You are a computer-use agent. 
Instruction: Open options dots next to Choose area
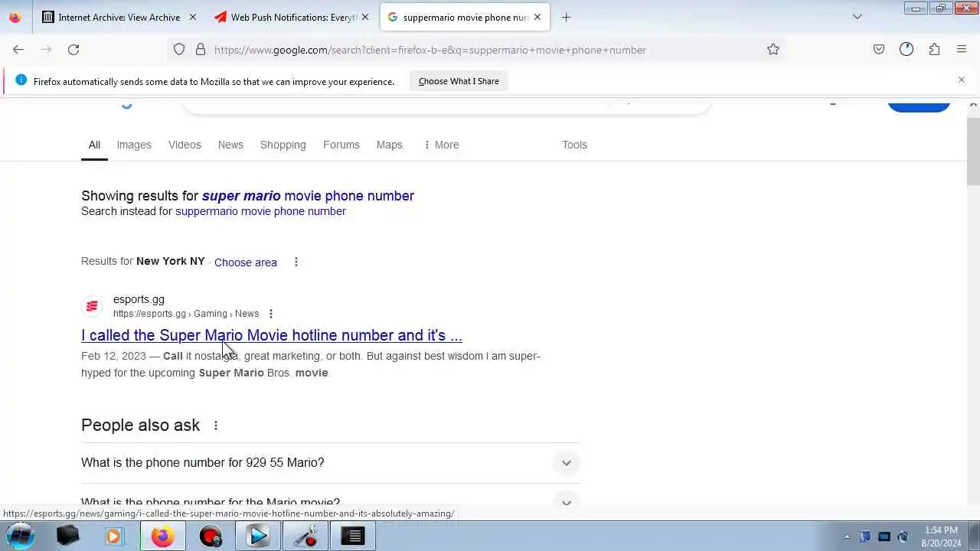click(296, 262)
